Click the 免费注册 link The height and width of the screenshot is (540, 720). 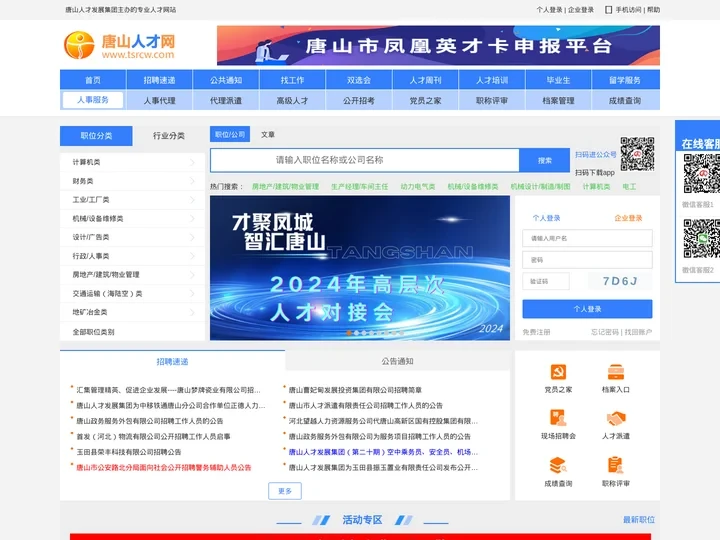pos(536,332)
